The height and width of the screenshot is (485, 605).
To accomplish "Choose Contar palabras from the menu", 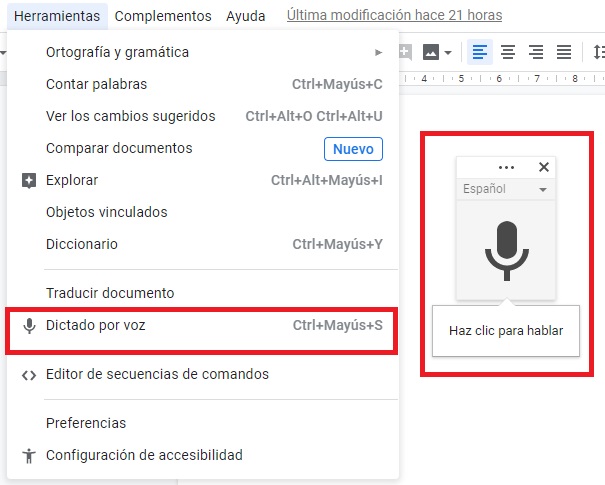I will click(x=97, y=84).
